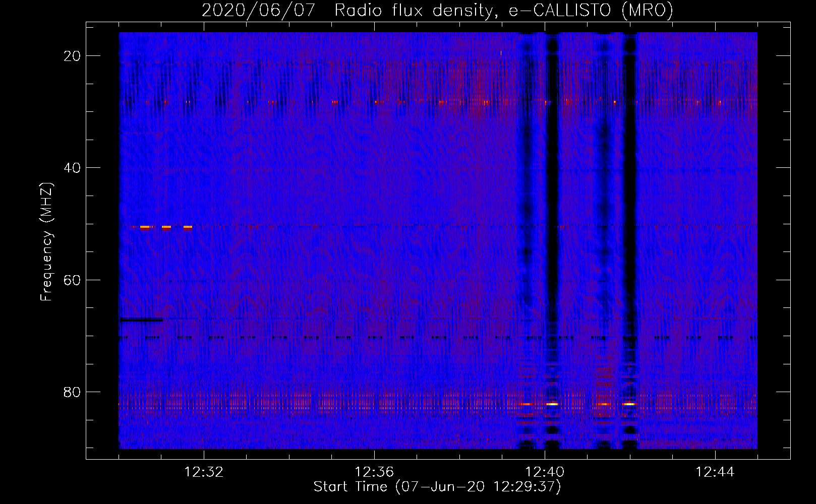
Task: Click the "12:40" time tick label
Action: pyautogui.click(x=545, y=472)
